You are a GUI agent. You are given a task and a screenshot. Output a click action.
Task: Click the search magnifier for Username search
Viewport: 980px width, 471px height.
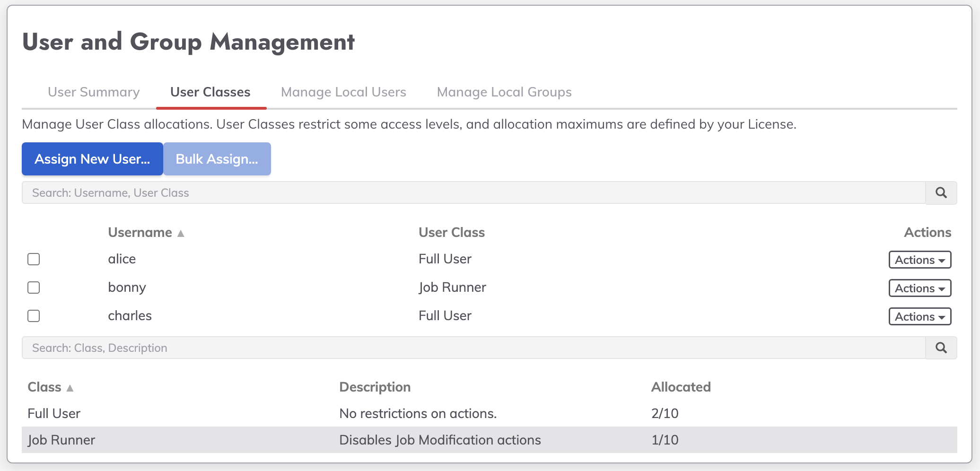pyautogui.click(x=941, y=193)
